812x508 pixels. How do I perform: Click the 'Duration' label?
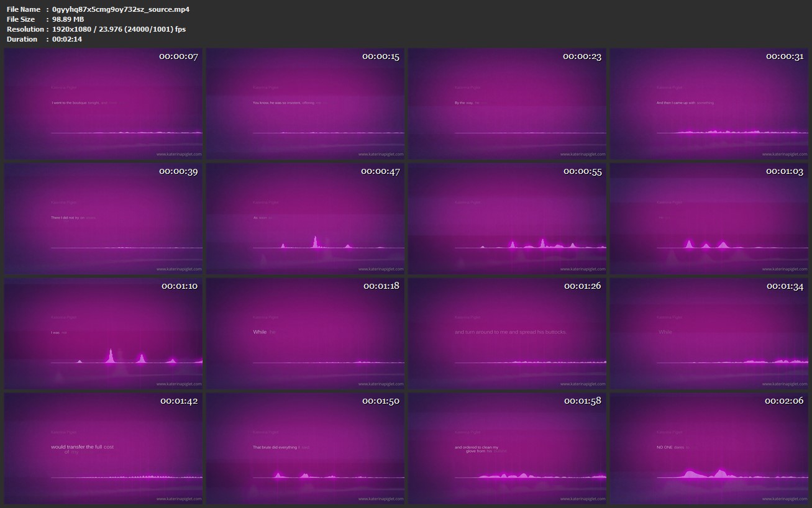(22, 39)
